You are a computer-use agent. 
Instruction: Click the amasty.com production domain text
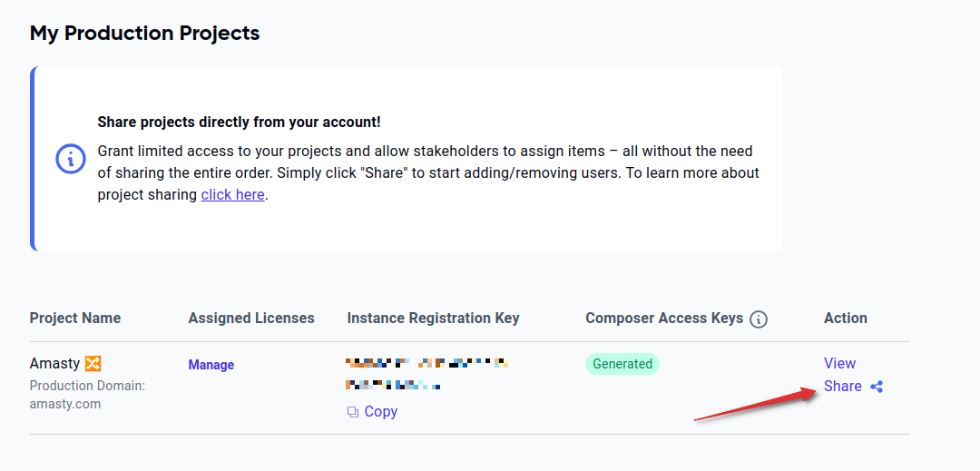(x=65, y=404)
